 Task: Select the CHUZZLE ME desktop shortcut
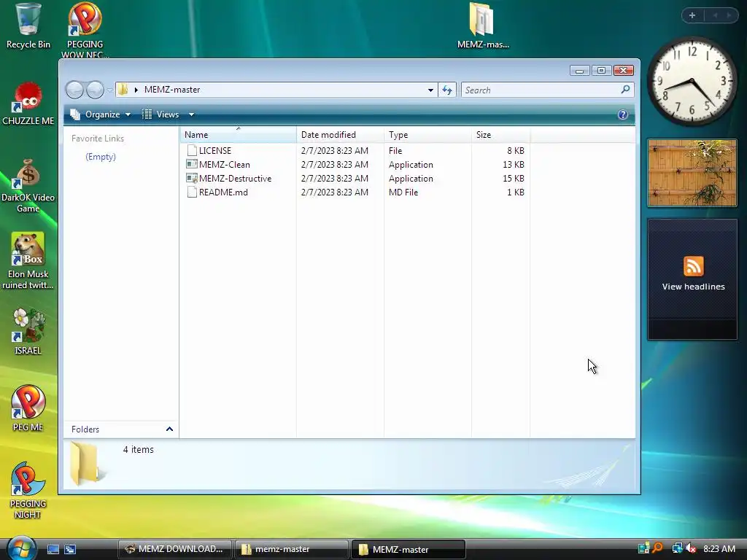pos(28,104)
